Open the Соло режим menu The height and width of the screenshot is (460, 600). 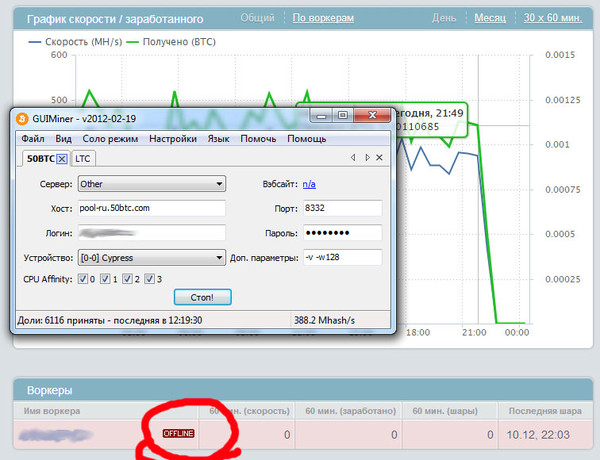coord(110,139)
